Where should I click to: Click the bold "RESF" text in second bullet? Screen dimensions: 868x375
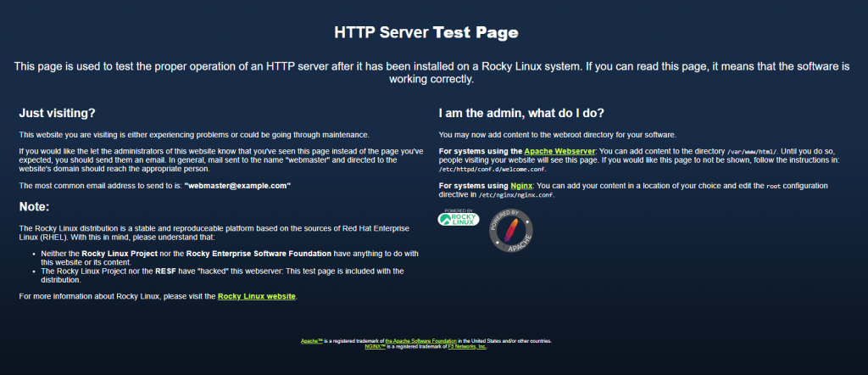(x=166, y=271)
